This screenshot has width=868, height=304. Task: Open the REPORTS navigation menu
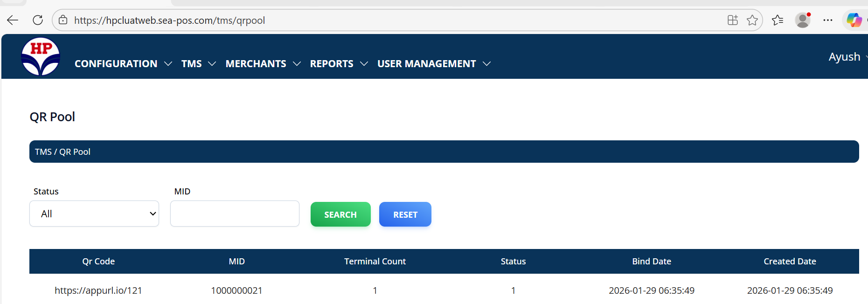[339, 63]
